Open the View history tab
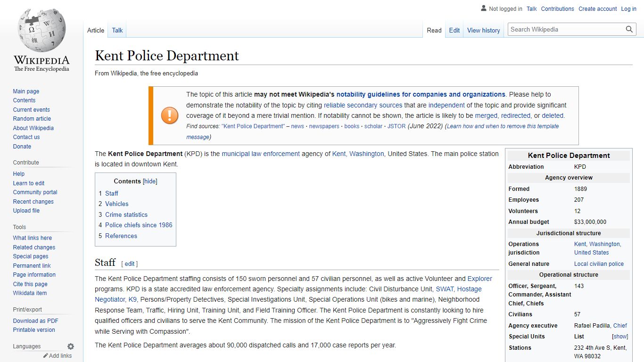Image resolution: width=644 pixels, height=362 pixels. coord(484,30)
